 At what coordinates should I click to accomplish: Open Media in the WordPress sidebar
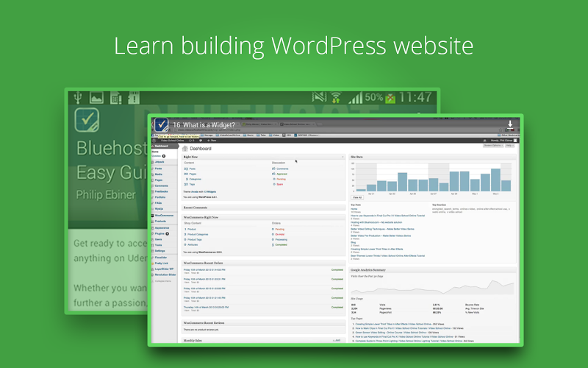click(158, 174)
